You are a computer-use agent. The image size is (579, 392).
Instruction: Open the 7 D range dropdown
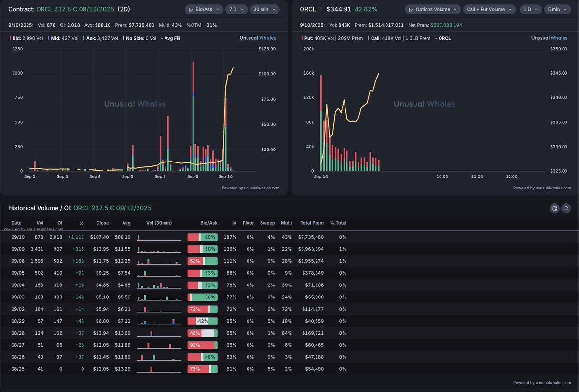click(x=236, y=9)
